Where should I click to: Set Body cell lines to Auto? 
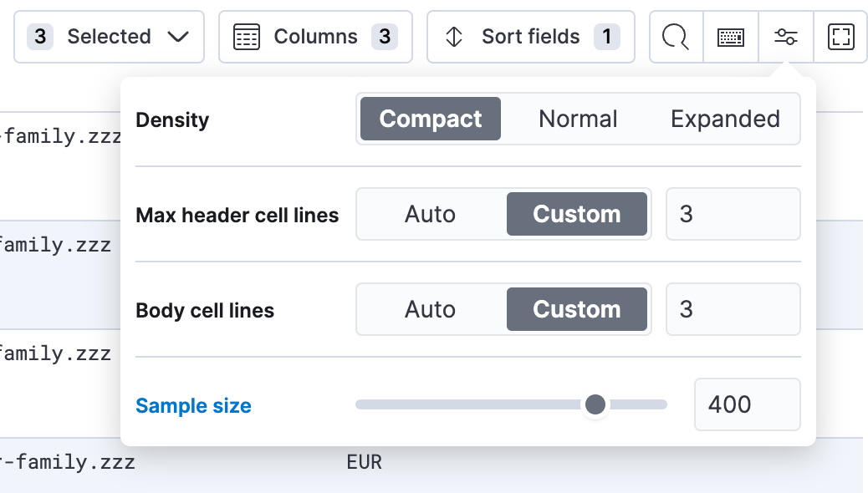point(430,309)
